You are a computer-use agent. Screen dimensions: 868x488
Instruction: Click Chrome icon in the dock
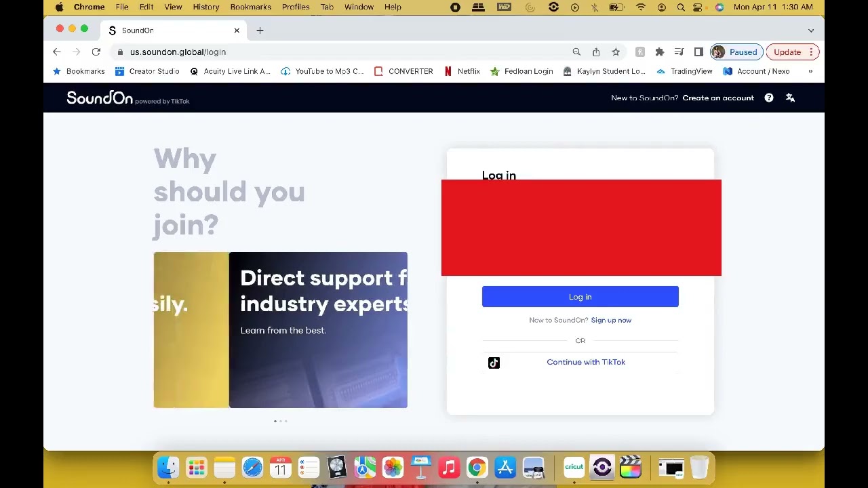point(477,468)
